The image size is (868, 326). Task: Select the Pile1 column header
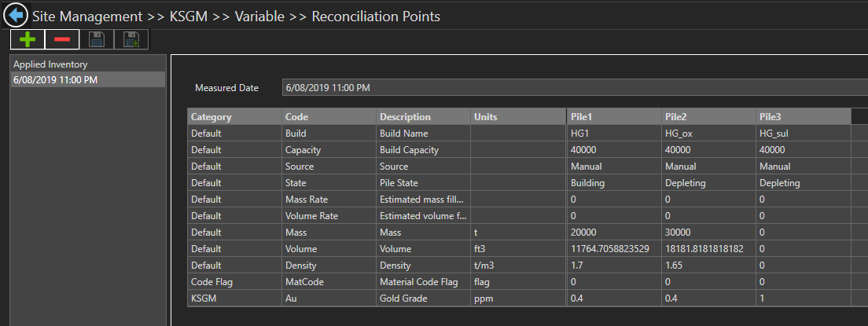613,117
